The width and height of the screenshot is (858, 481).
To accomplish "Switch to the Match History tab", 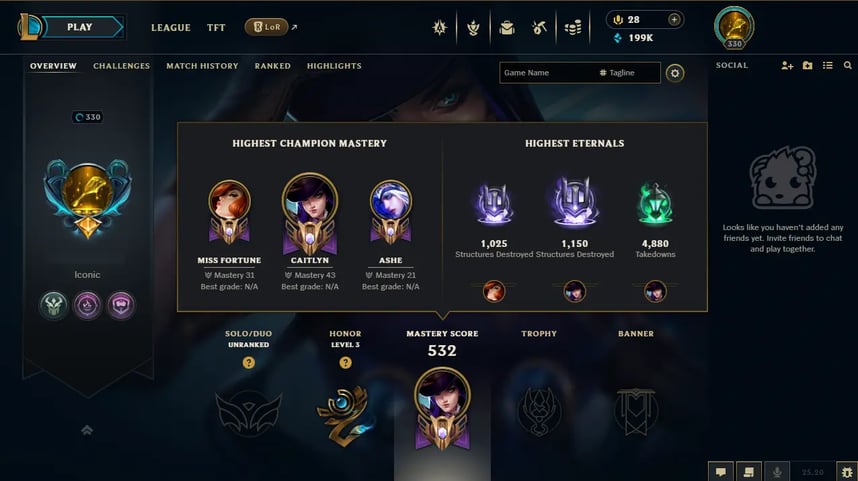I will point(202,66).
